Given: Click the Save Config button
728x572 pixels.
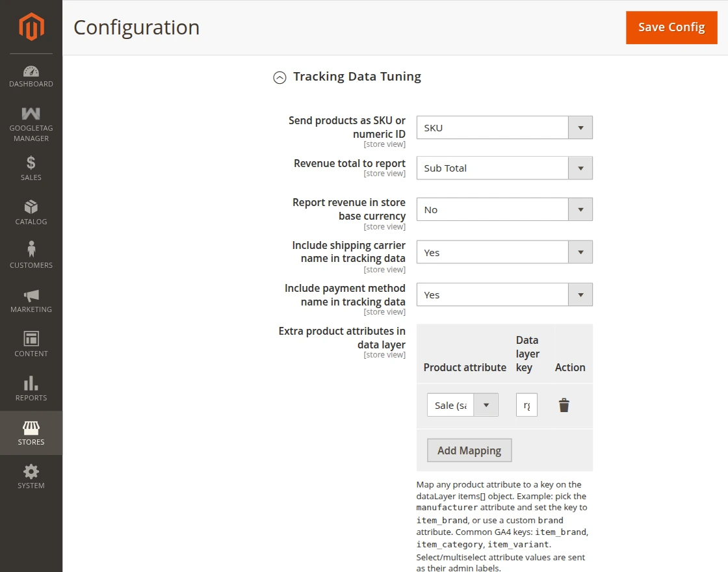Looking at the screenshot, I should pos(671,27).
